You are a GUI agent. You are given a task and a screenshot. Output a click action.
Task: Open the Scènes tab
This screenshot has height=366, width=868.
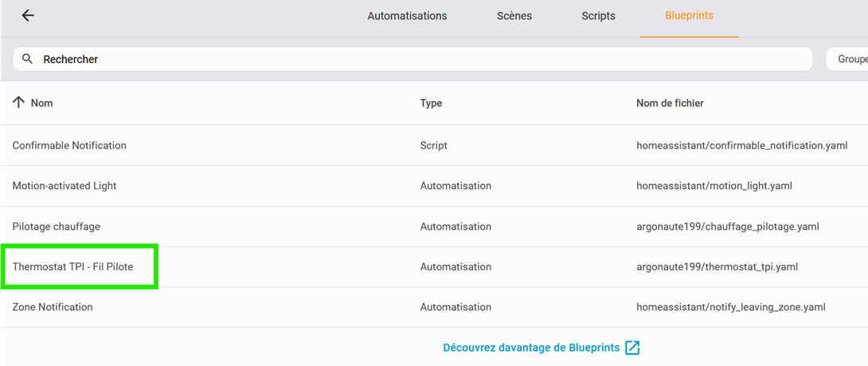pyautogui.click(x=514, y=16)
